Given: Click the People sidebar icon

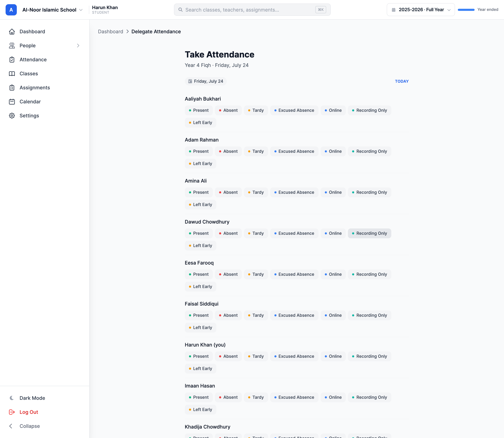Looking at the screenshot, I should tap(12, 46).
